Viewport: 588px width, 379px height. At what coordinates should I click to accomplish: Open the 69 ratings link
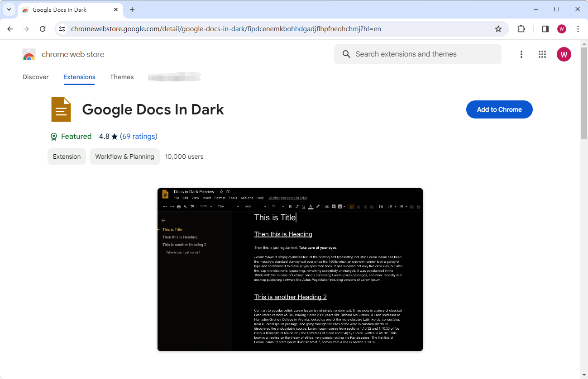pos(139,136)
